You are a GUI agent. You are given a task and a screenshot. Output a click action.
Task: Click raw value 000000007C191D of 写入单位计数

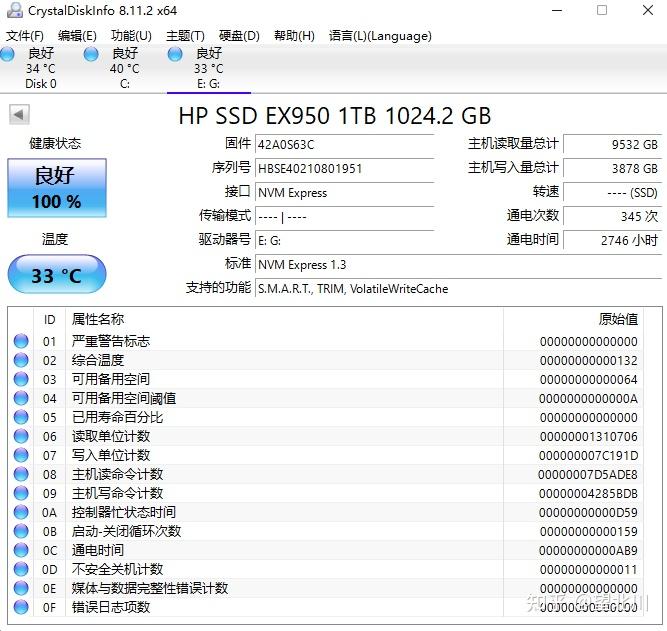(588, 455)
